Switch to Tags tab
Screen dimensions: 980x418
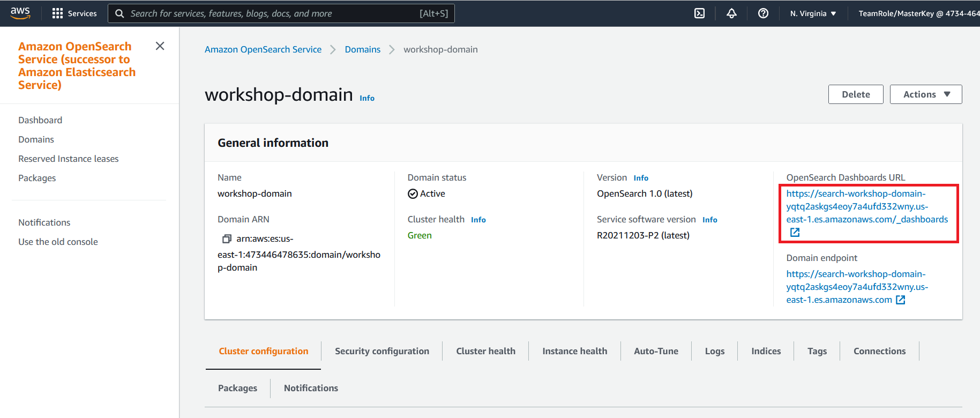tap(817, 351)
